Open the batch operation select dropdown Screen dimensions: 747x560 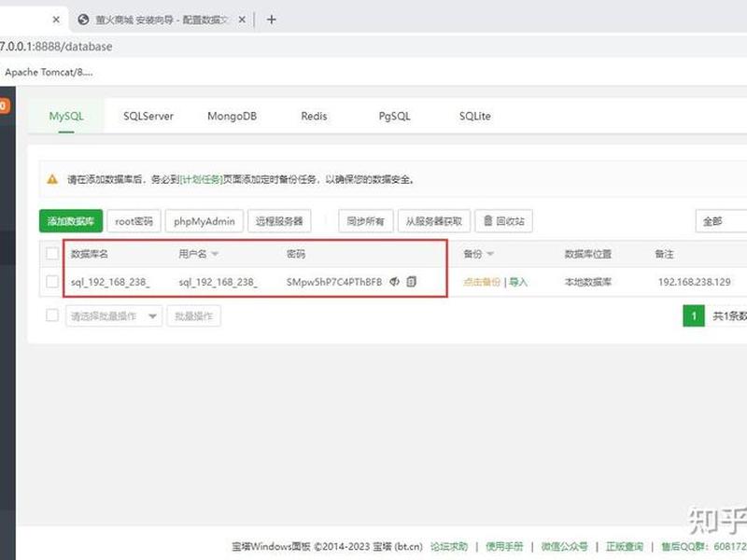tap(114, 316)
